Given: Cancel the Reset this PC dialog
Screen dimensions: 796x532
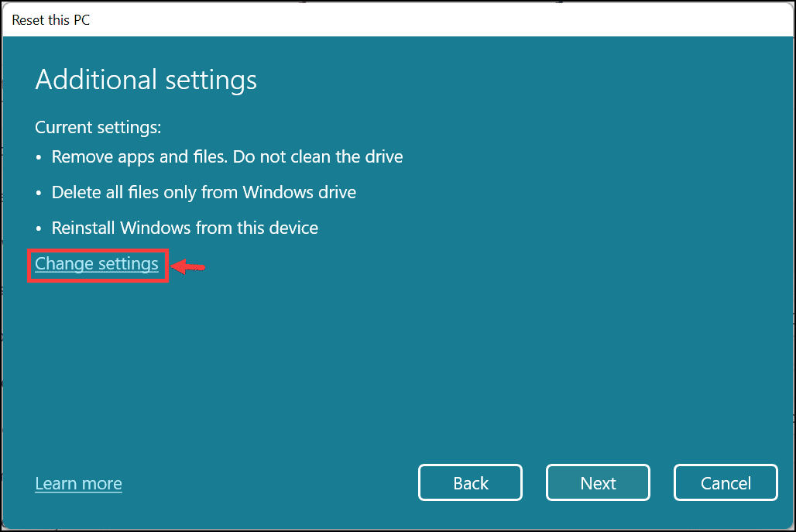Looking at the screenshot, I should pyautogui.click(x=726, y=482).
